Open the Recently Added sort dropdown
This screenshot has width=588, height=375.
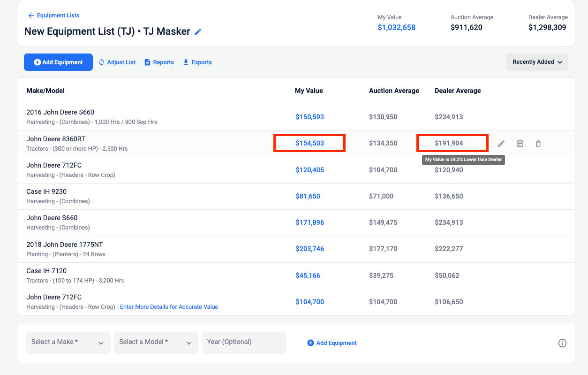click(537, 62)
